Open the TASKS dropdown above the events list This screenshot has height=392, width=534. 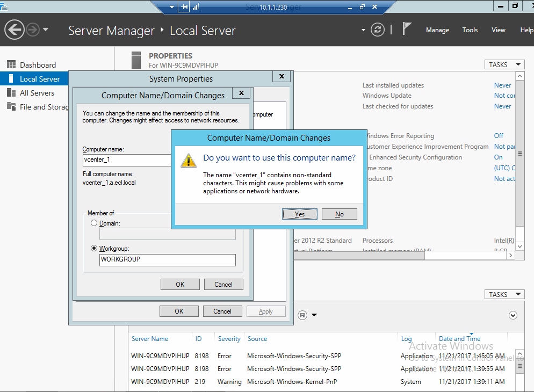point(504,294)
